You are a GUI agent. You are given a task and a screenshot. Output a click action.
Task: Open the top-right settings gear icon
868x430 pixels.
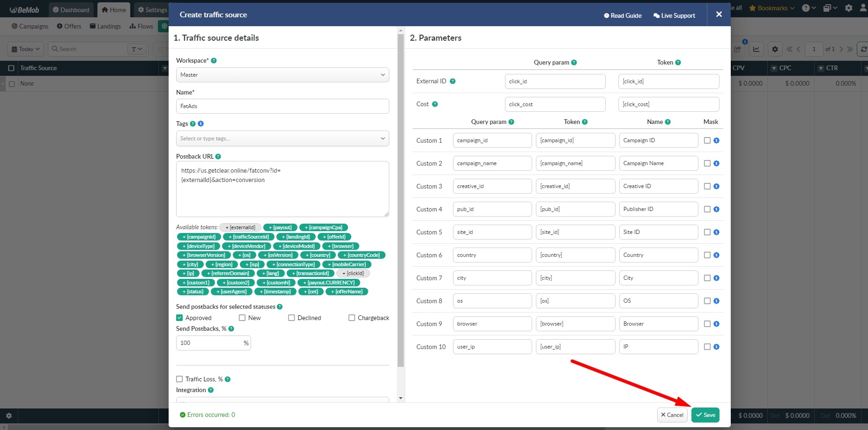[849, 8]
